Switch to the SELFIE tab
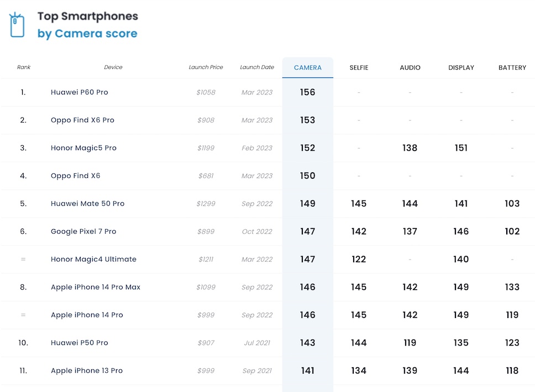 coord(359,67)
